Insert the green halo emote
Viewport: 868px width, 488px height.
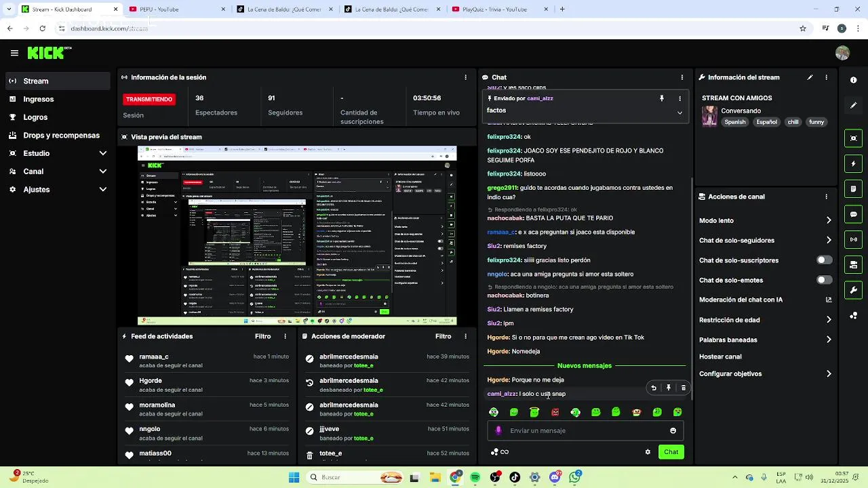pyautogui.click(x=534, y=412)
